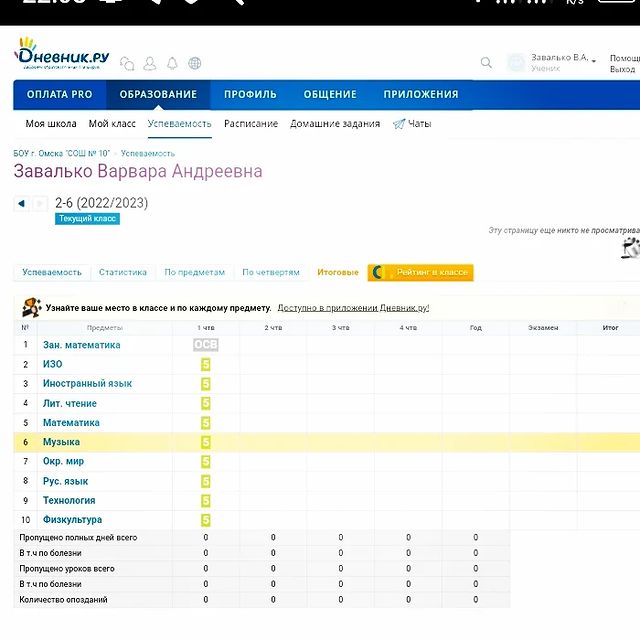
Task: Open subject Музыка
Action: (x=61, y=442)
